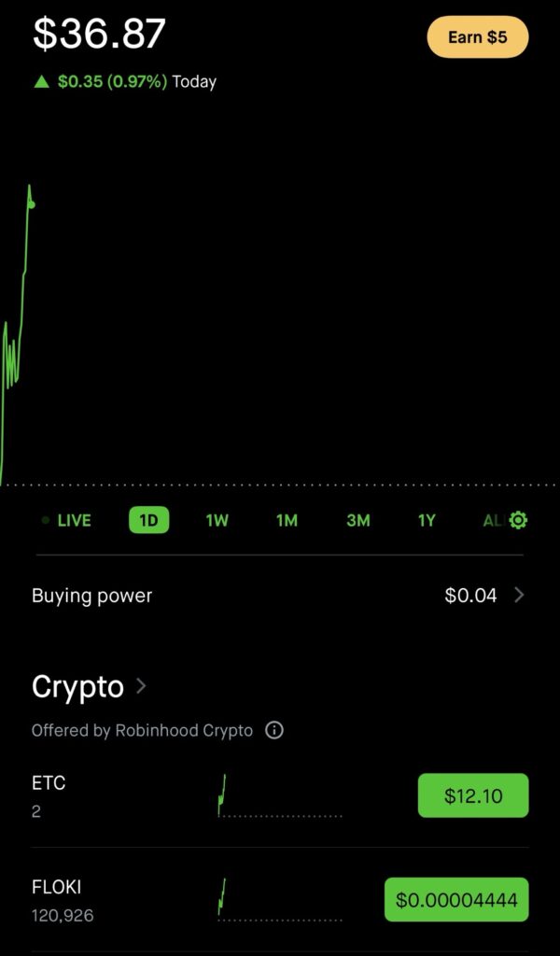Tap the Earn $5 button
Image resolution: width=560 pixels, height=956 pixels.
pyautogui.click(x=478, y=37)
